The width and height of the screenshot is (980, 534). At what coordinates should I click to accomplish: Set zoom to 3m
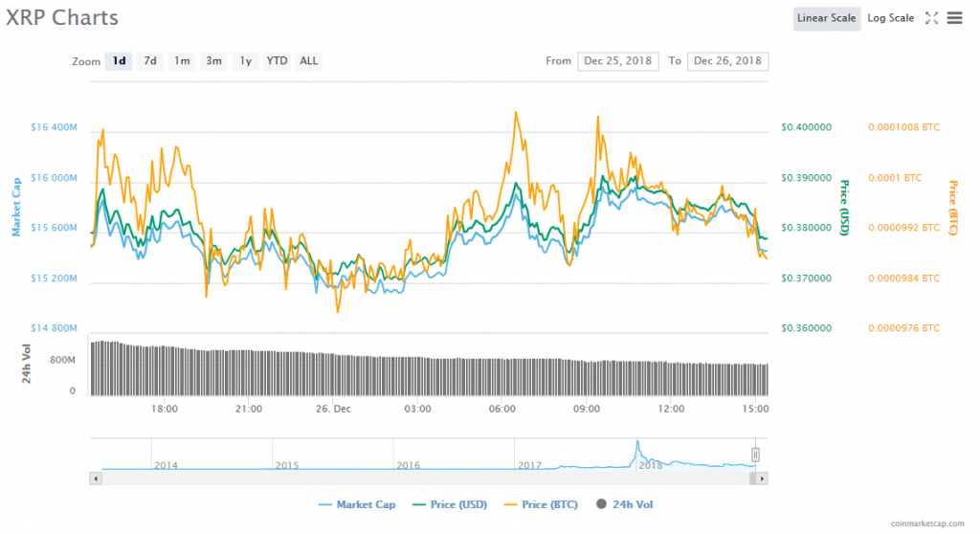213,61
